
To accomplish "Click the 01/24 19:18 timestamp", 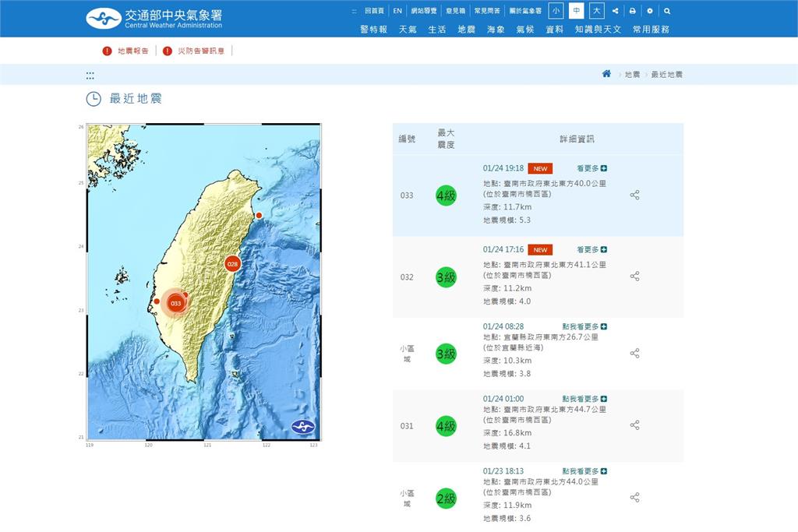I will pyautogui.click(x=503, y=168).
